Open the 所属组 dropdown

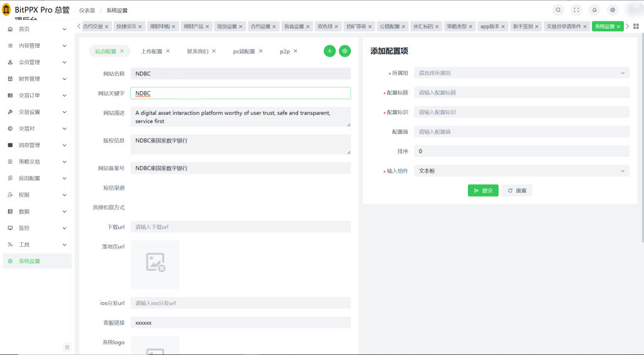[x=521, y=73]
